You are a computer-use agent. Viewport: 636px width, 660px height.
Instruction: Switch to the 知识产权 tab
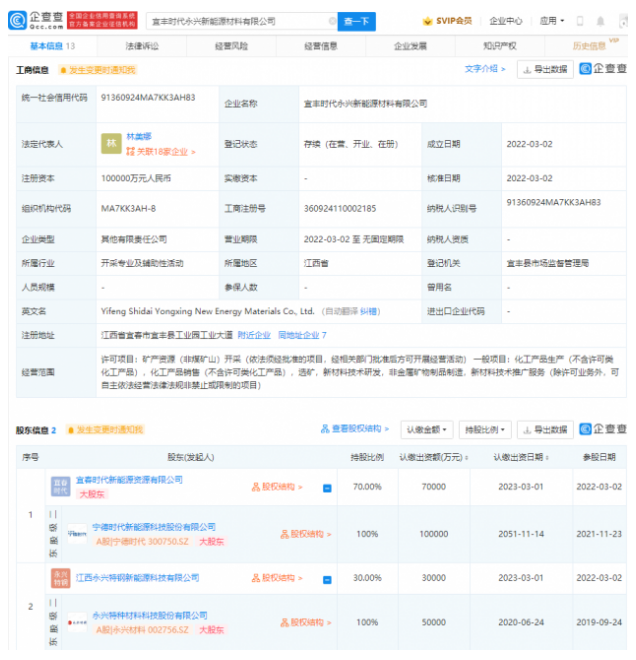(500, 46)
